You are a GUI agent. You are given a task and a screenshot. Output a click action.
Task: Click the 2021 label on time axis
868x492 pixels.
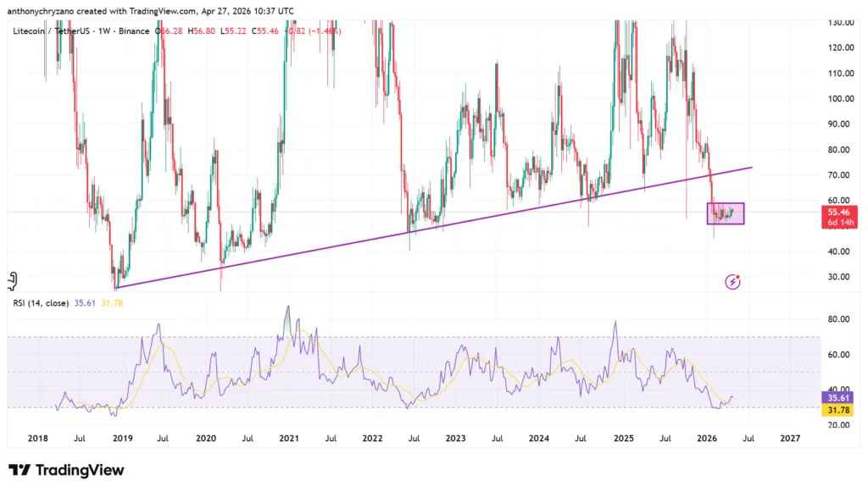coord(289,439)
